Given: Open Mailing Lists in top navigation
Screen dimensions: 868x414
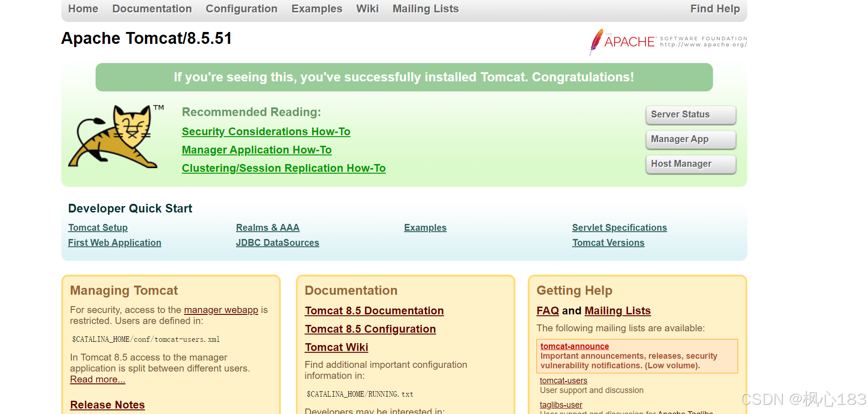Looking at the screenshot, I should pos(425,9).
